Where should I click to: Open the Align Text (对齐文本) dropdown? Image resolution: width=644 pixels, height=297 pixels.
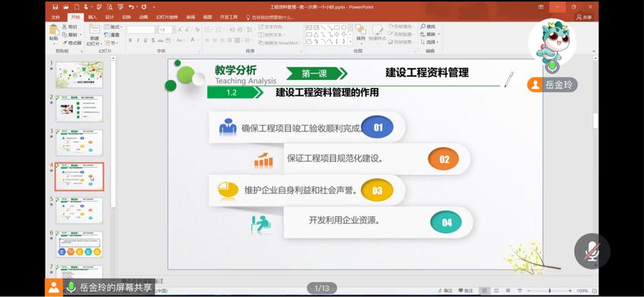tap(271, 34)
